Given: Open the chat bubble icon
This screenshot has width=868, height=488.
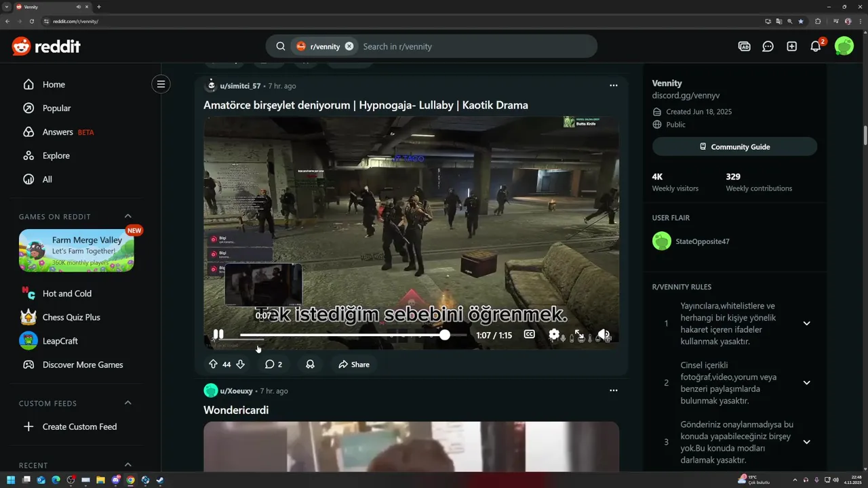Looking at the screenshot, I should [x=768, y=46].
